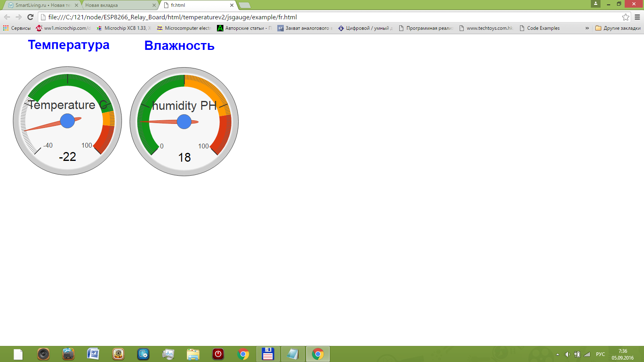Open the speaker app in taskbar
The height and width of the screenshot is (362, 644).
coord(43,354)
